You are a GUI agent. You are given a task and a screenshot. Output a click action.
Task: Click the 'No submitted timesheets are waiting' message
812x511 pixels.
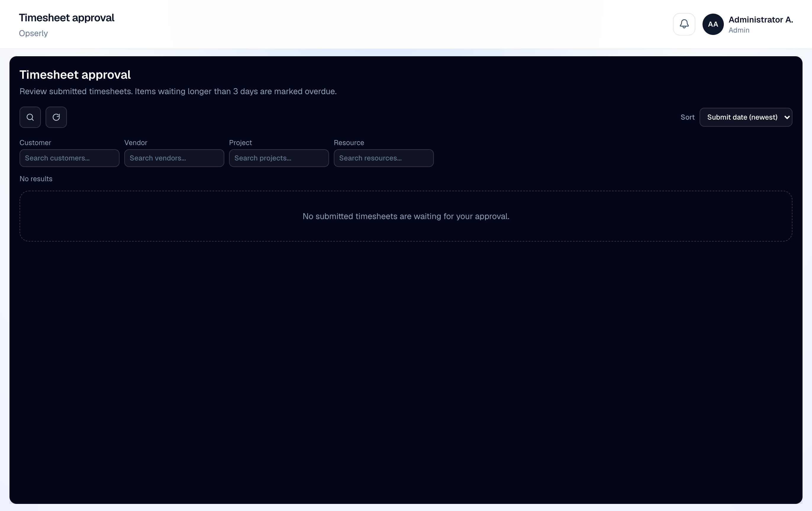click(406, 216)
